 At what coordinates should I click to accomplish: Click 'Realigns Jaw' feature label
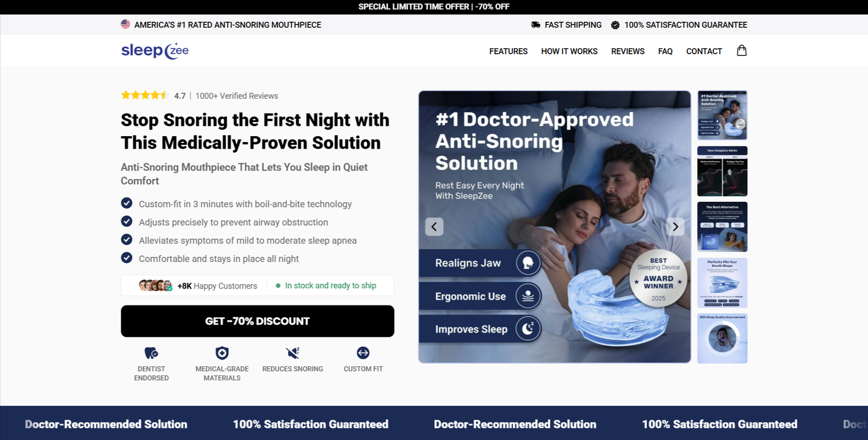(x=468, y=263)
